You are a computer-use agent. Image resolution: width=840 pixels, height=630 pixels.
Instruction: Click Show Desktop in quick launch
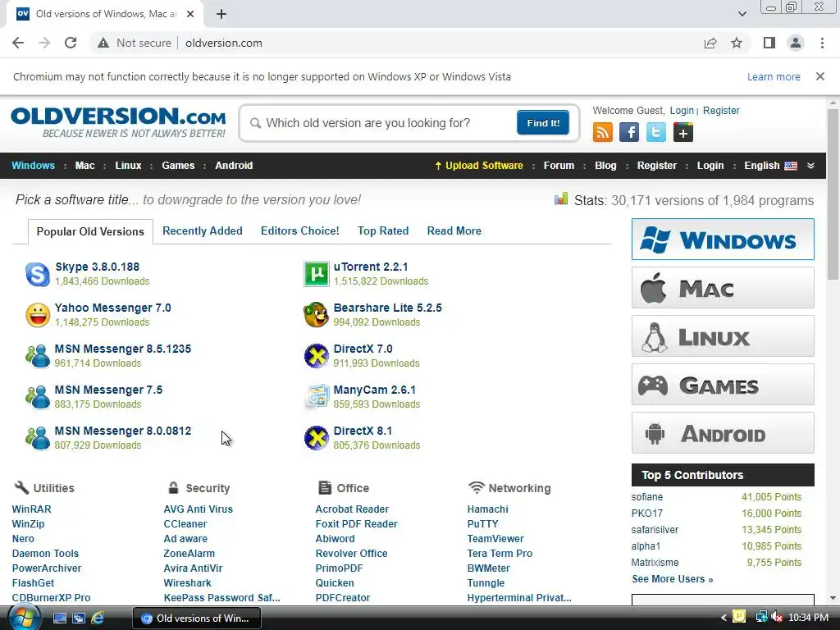tap(59, 619)
